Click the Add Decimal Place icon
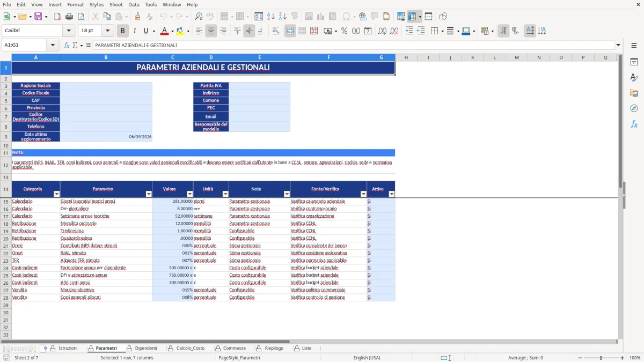644x362 pixels. pyautogui.click(x=383, y=31)
